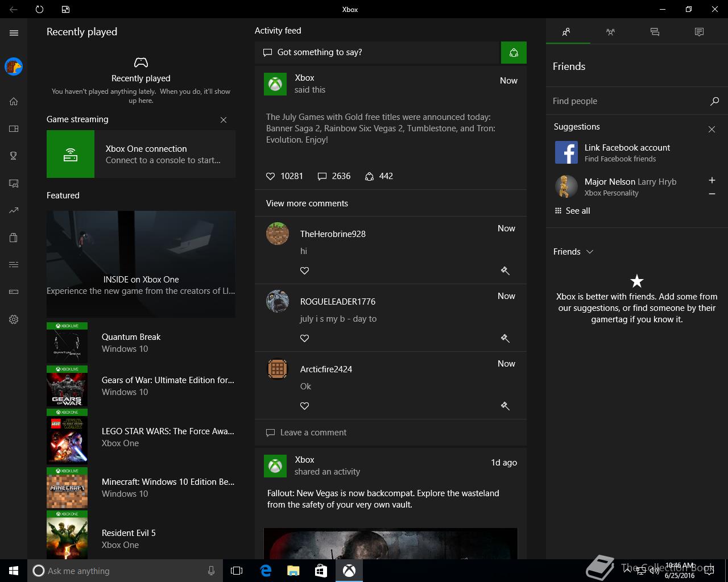Report TheHerobrine928's comment
Image resolution: width=728 pixels, height=582 pixels.
point(505,271)
